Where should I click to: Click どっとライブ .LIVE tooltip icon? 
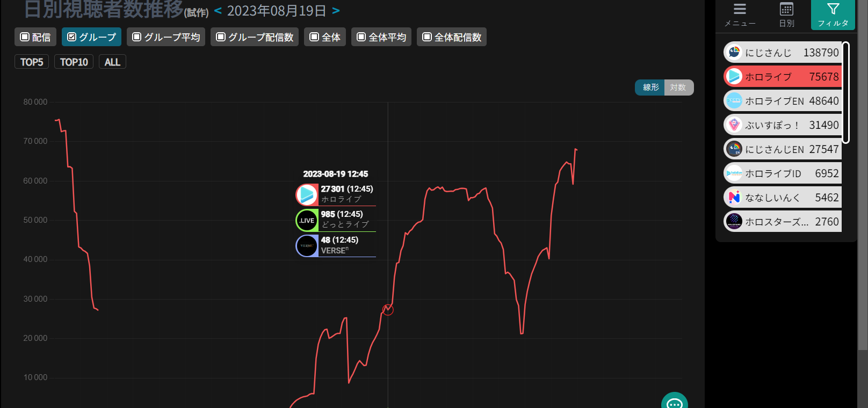pos(307,221)
